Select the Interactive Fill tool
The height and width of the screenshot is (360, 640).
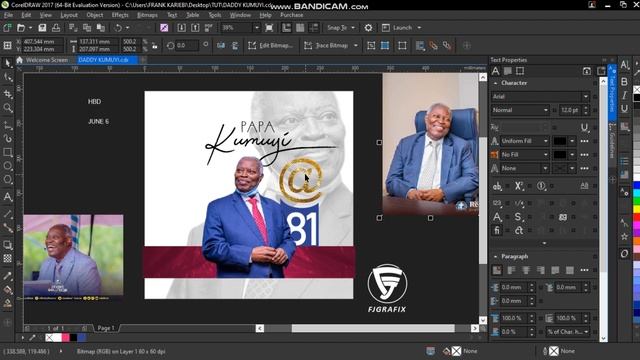pyautogui.click(x=7, y=290)
